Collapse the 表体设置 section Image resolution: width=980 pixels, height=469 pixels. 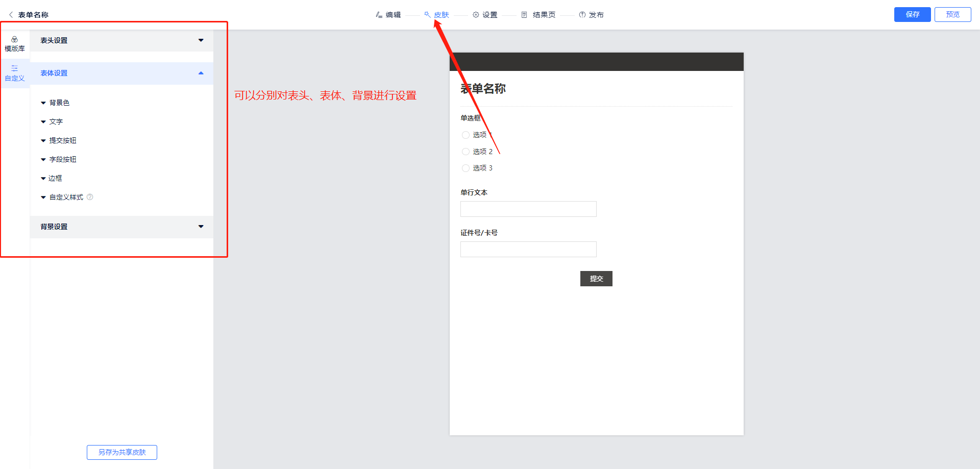coord(201,73)
